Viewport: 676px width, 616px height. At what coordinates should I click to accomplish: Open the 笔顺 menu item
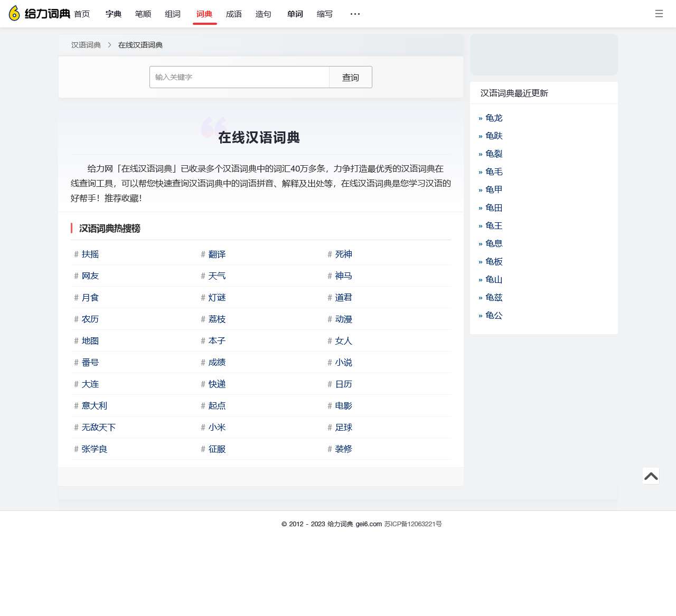pos(143,14)
